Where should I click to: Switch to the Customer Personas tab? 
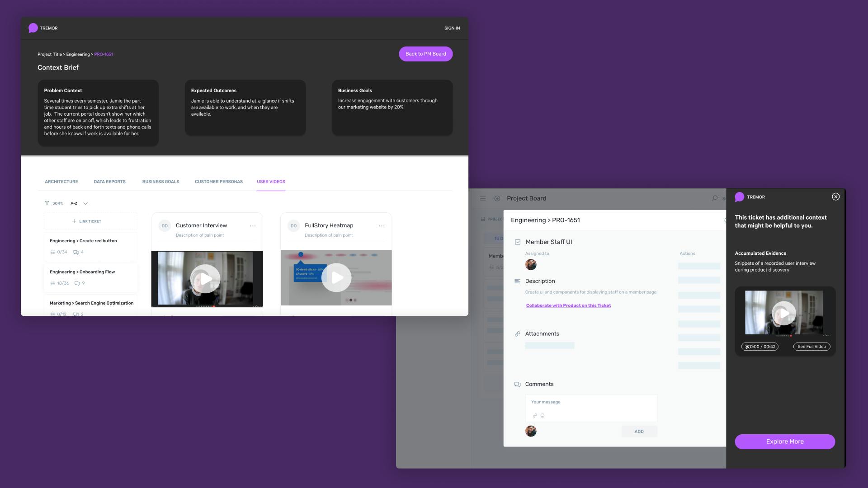(219, 182)
